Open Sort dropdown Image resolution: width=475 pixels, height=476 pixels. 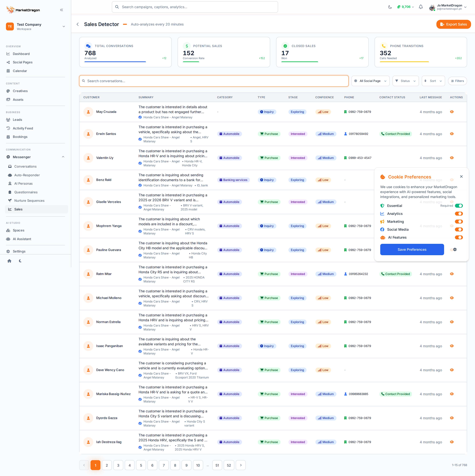(x=433, y=81)
